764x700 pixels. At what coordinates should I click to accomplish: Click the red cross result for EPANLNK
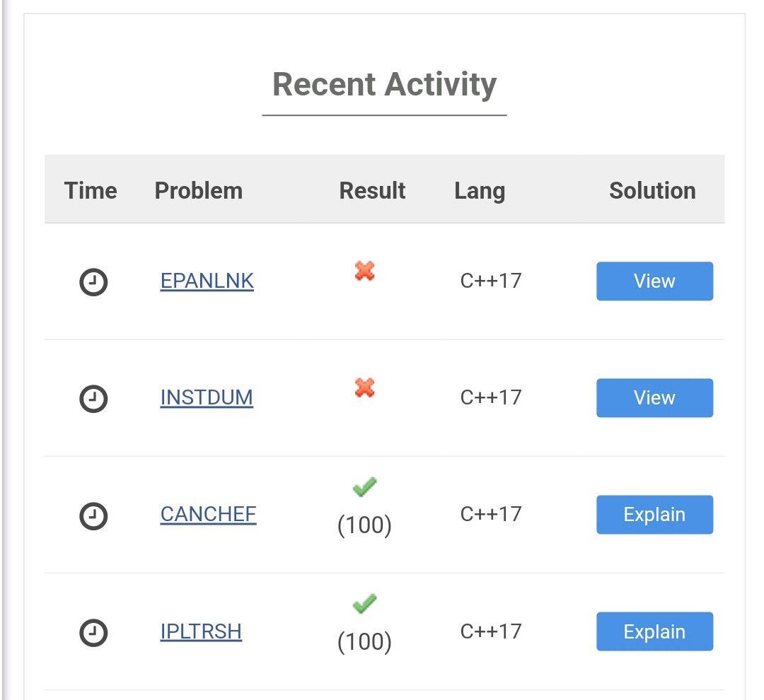[364, 271]
